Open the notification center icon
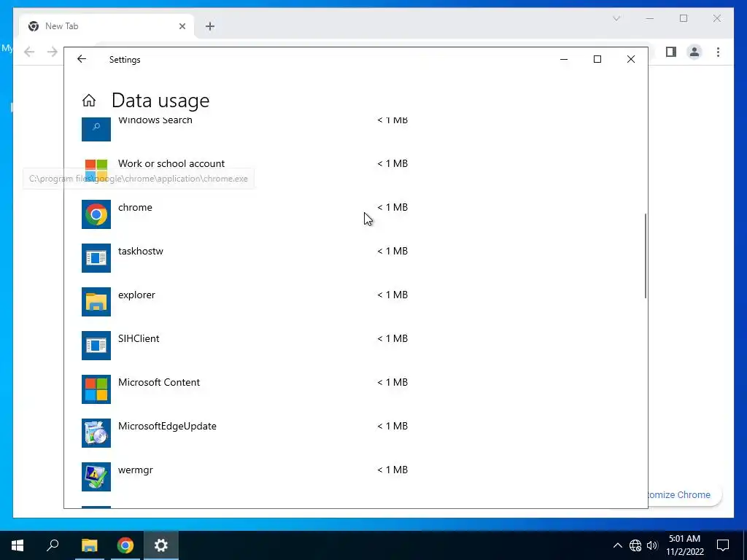Viewport: 747px width, 560px height. click(723, 545)
